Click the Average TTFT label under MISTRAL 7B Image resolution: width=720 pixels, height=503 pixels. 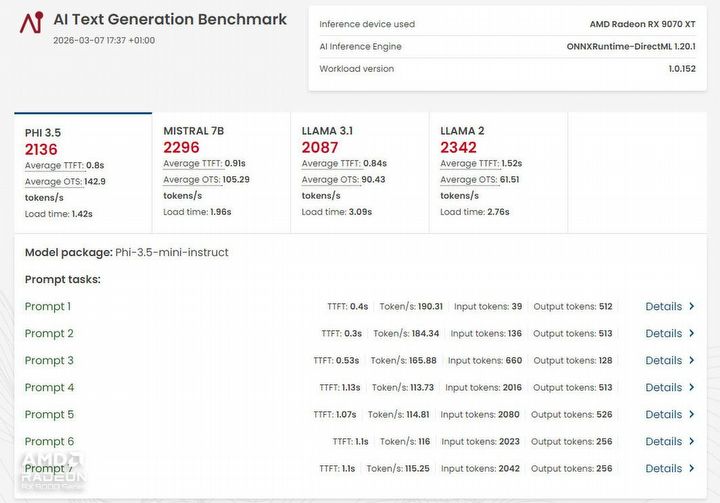[192, 164]
